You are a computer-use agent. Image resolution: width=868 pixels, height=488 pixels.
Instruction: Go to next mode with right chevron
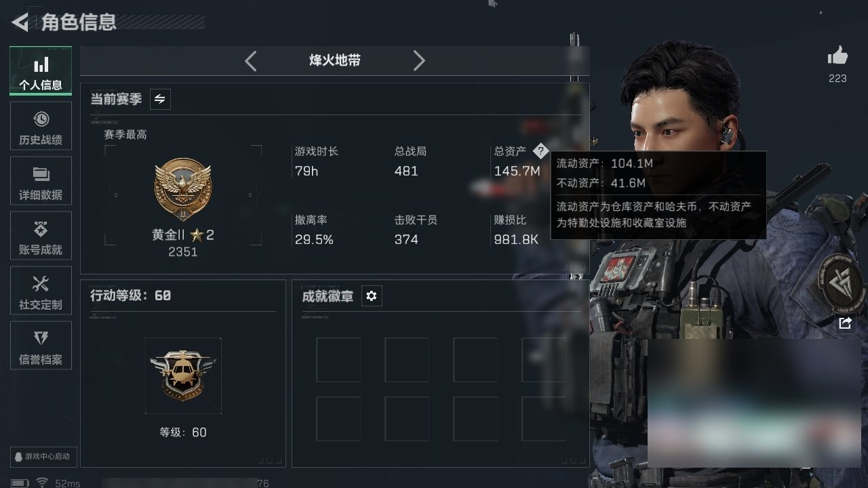[x=419, y=61]
